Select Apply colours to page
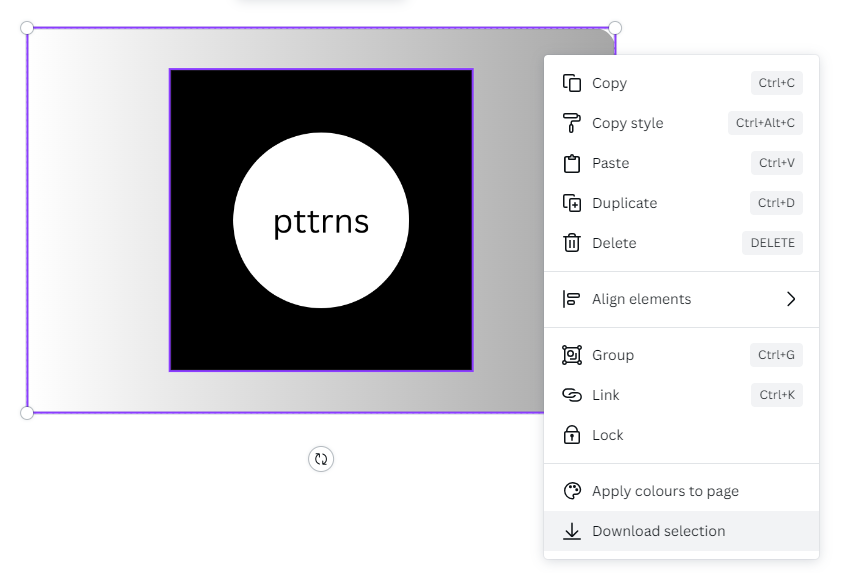The width and height of the screenshot is (852, 573). [x=681, y=491]
